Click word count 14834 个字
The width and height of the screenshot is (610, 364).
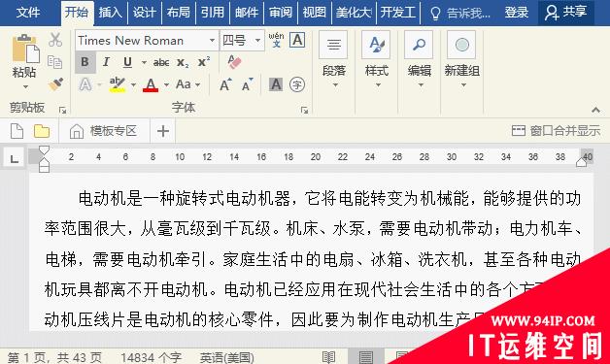click(151, 357)
